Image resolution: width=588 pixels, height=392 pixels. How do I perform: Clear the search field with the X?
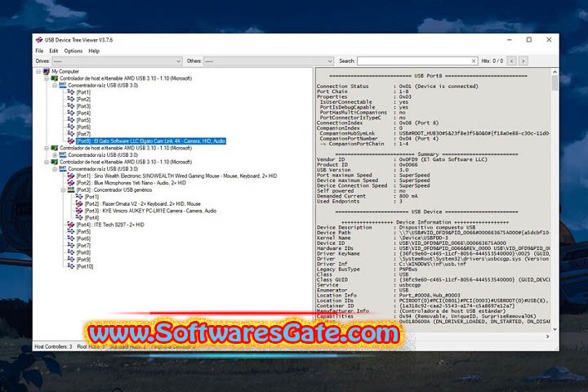tap(473, 60)
